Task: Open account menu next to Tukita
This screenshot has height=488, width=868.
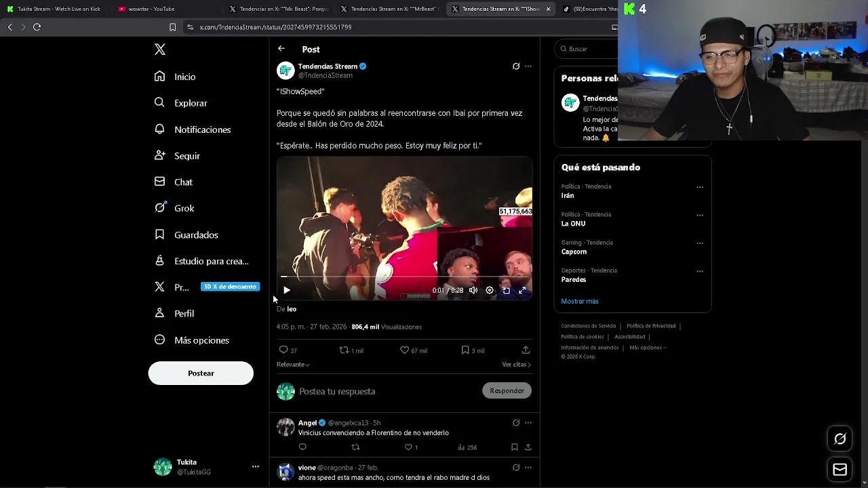Action: 256,466
